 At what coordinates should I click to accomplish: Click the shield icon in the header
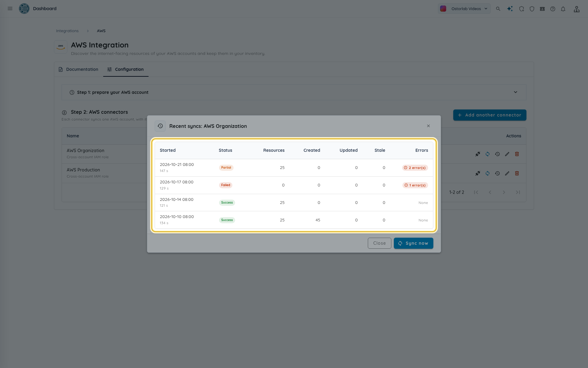[x=532, y=9]
